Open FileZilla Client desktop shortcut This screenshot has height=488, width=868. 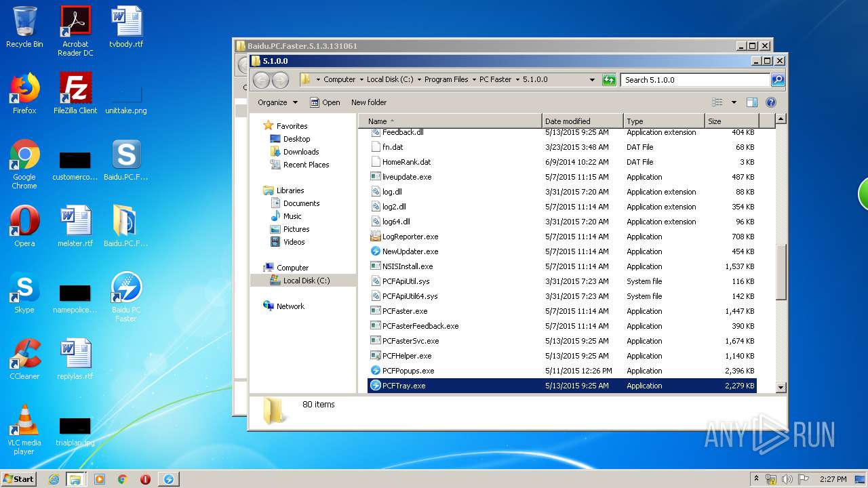pos(75,94)
